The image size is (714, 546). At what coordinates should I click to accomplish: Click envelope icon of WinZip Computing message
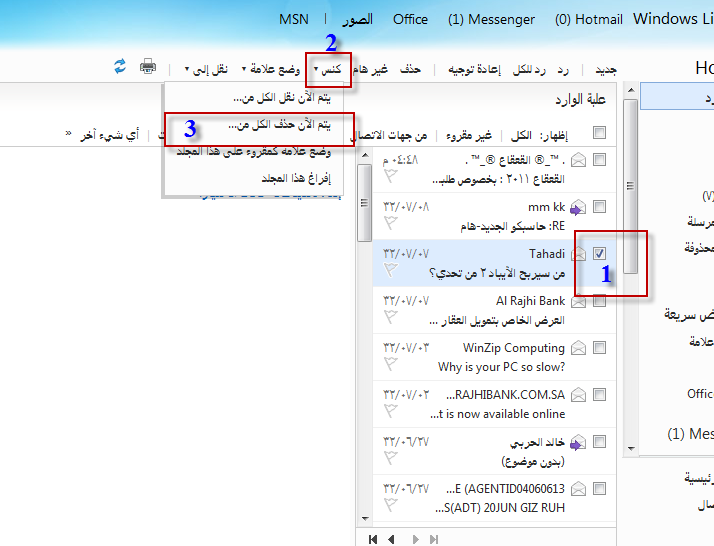tap(578, 348)
